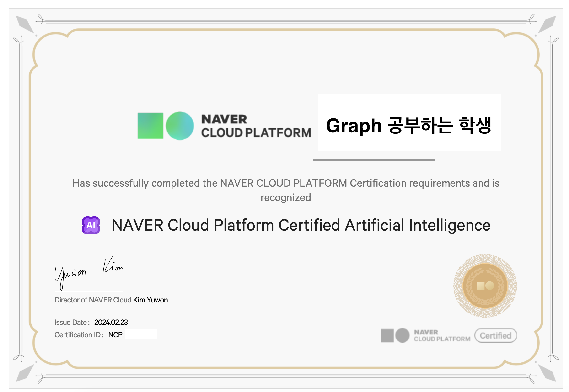Viewport: 569px width, 392px height.
Task: Click the Issue Date label
Action: [x=72, y=322]
